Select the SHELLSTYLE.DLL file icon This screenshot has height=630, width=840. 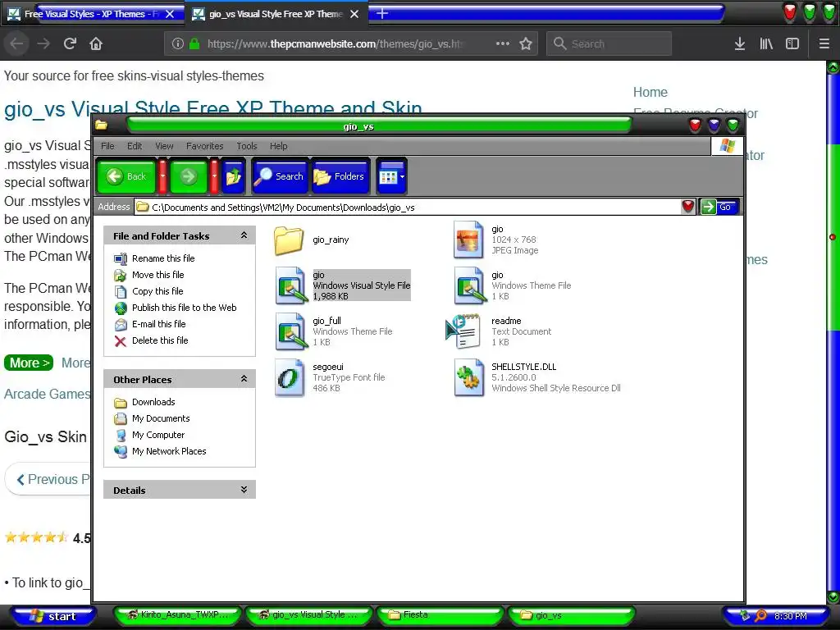click(468, 377)
